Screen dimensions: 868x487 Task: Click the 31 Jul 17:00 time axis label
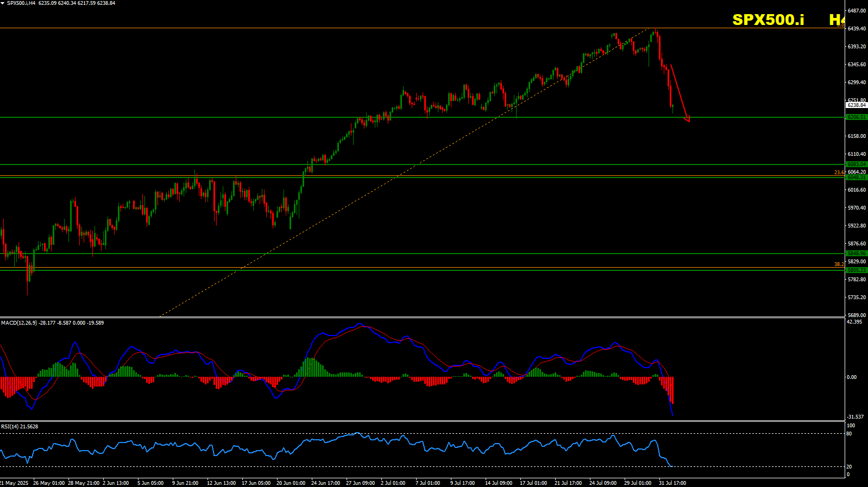(x=672, y=483)
